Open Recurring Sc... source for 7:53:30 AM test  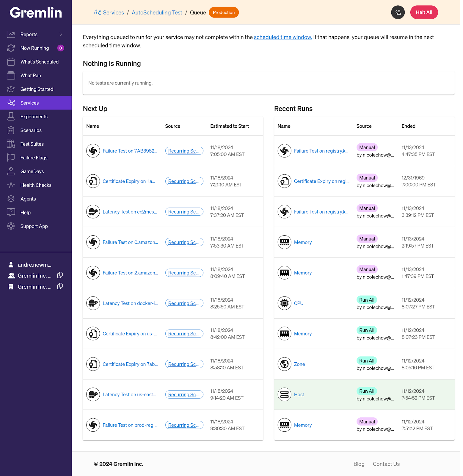[x=184, y=242]
